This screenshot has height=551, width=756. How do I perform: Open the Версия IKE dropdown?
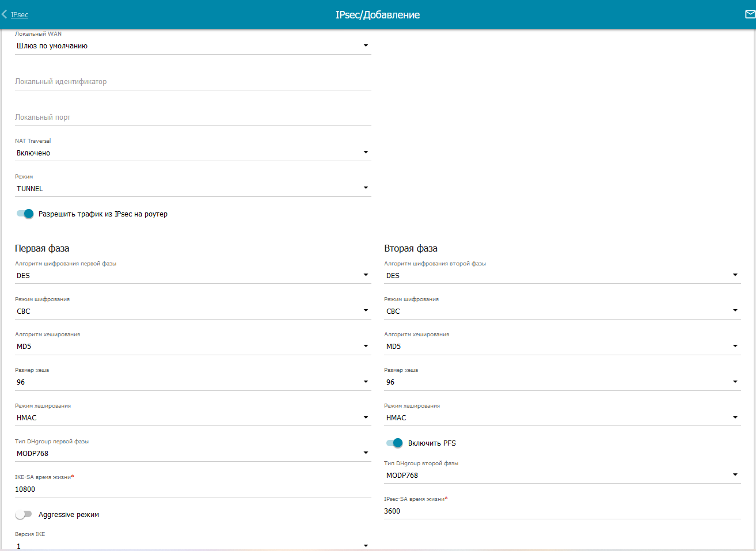coord(192,545)
